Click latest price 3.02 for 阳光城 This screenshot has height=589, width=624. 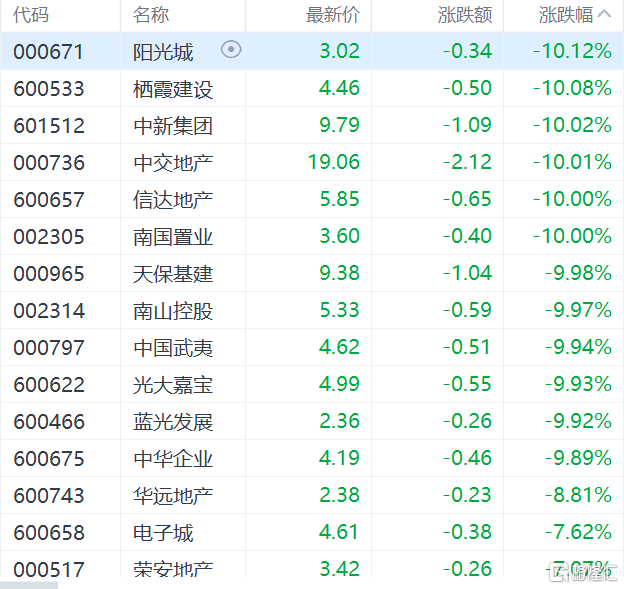(x=339, y=51)
